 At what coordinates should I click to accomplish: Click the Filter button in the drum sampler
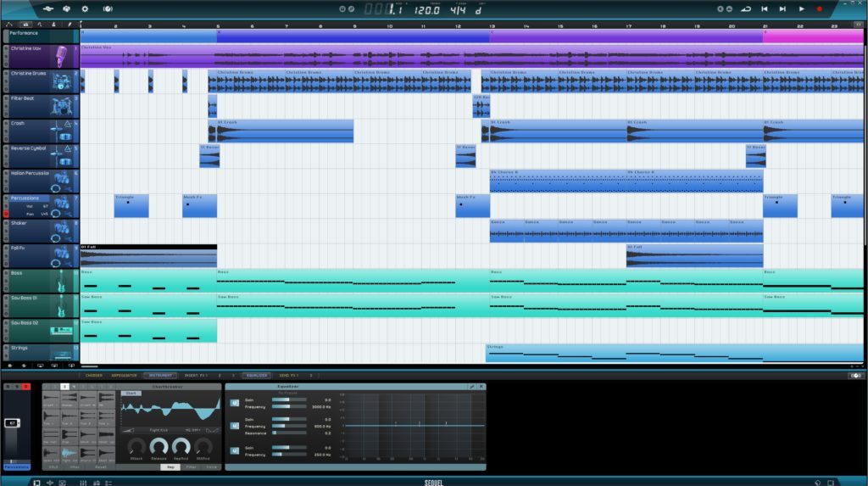tap(191, 467)
